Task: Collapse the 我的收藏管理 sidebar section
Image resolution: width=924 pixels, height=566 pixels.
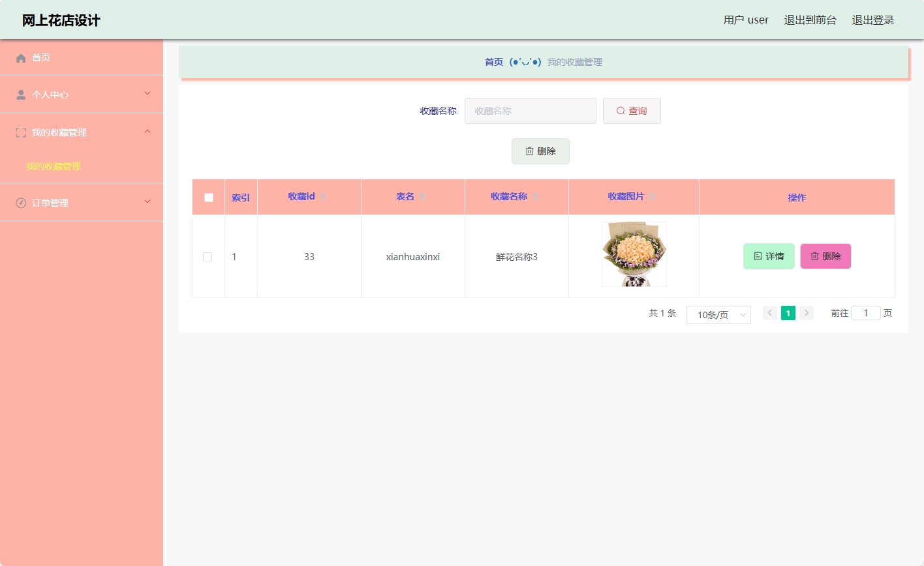Action: 147,132
